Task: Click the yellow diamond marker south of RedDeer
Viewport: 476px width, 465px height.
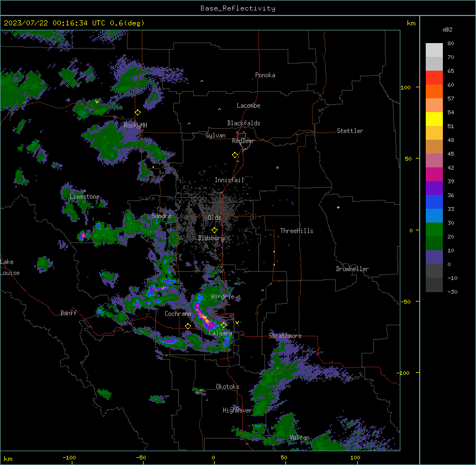Action: point(235,155)
